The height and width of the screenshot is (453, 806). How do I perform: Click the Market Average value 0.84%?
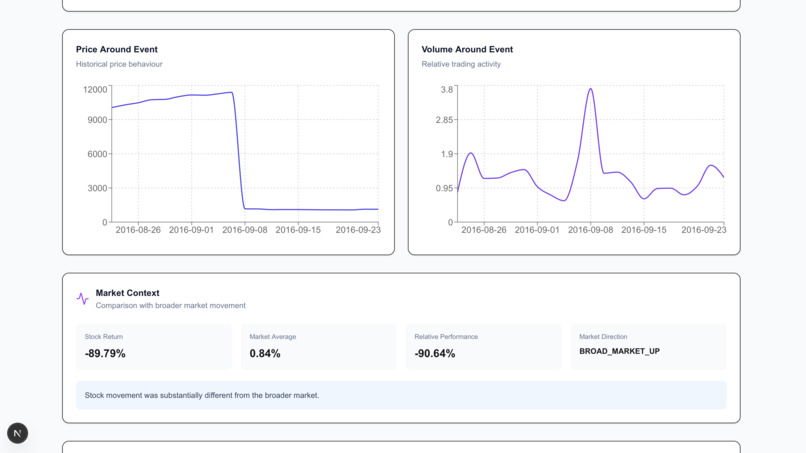click(x=265, y=353)
